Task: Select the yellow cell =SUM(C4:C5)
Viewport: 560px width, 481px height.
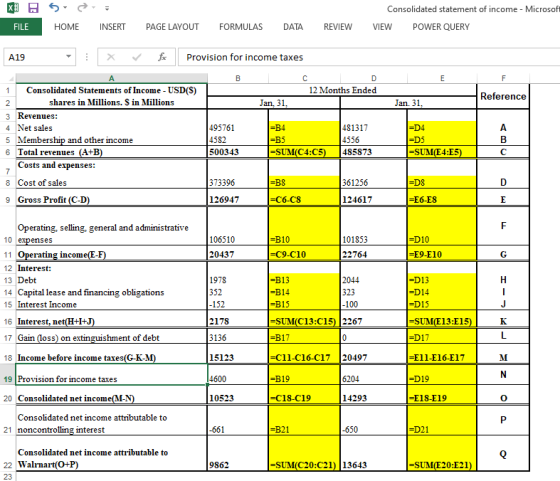Action: tap(304, 152)
